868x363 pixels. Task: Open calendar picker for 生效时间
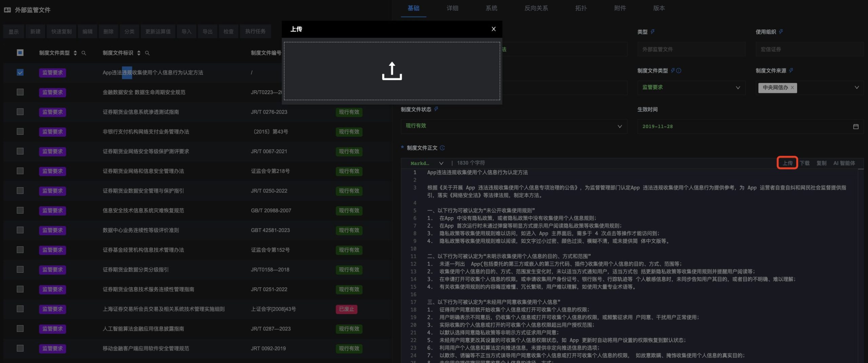856,126
